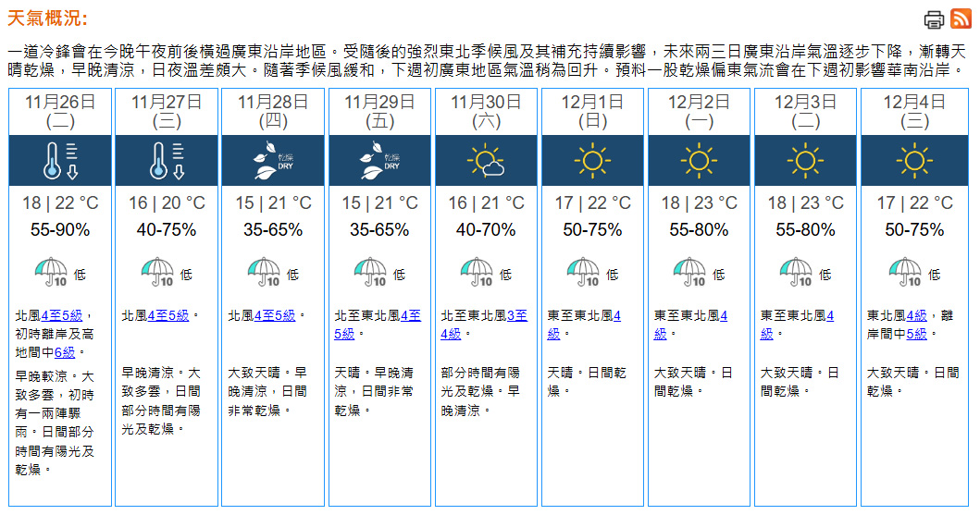Click Dec 2 rain probability umbrella icon
Viewport: 980px width, 515px height.
tap(690, 272)
